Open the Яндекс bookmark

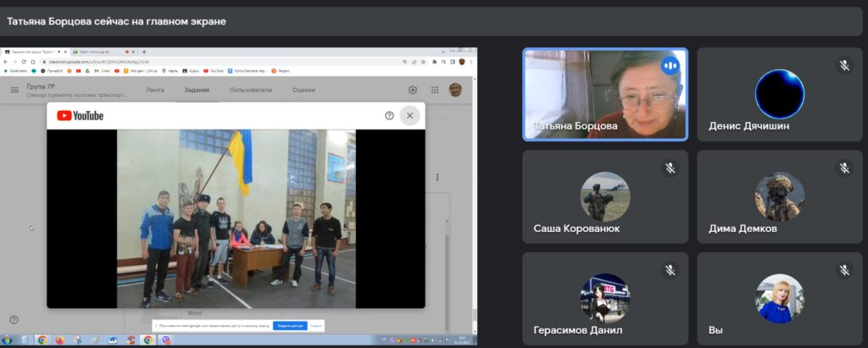(x=280, y=71)
